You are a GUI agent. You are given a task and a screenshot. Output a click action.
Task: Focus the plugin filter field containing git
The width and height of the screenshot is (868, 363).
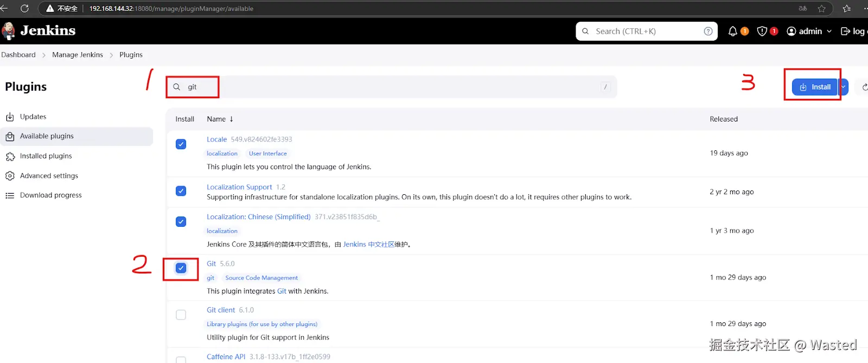point(392,87)
